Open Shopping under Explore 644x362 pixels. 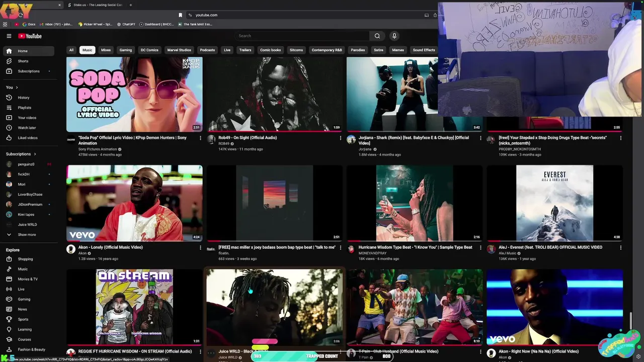tap(28, 259)
